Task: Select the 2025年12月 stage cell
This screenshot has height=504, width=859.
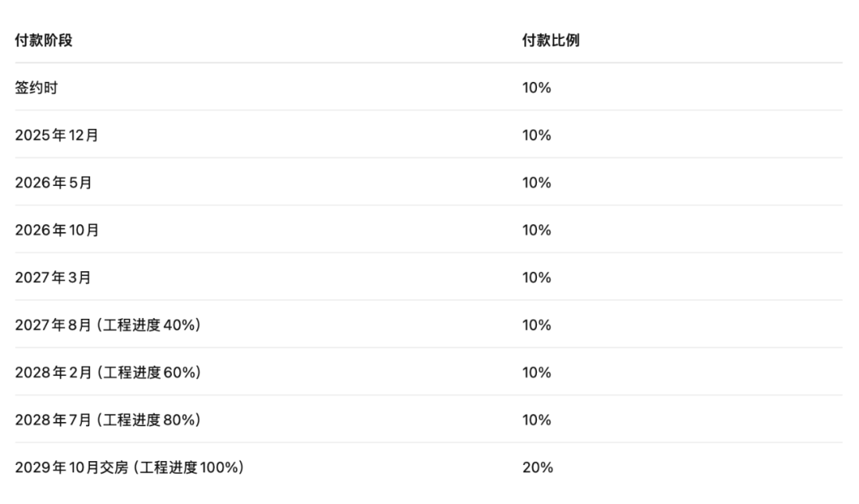Action: pyautogui.click(x=57, y=135)
